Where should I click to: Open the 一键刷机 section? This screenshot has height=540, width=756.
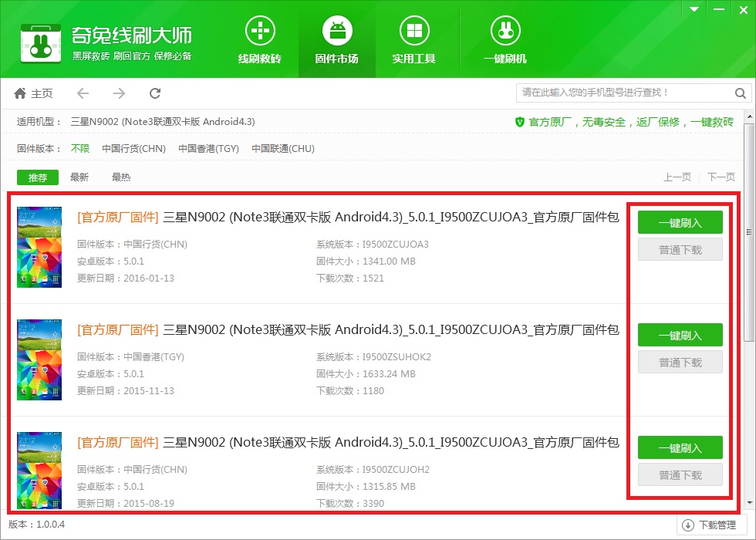[x=505, y=40]
